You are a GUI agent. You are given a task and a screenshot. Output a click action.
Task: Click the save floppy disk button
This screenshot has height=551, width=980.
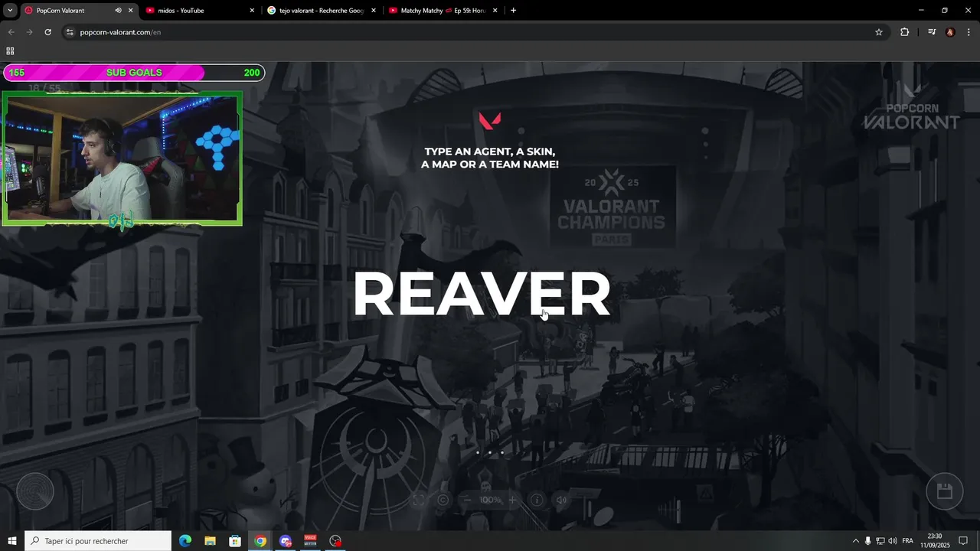(x=945, y=491)
